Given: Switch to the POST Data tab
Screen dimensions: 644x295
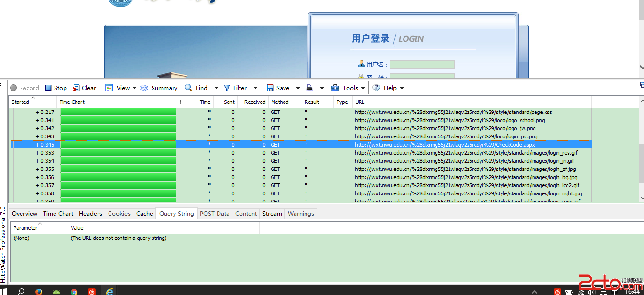Looking at the screenshot, I should (x=215, y=214).
